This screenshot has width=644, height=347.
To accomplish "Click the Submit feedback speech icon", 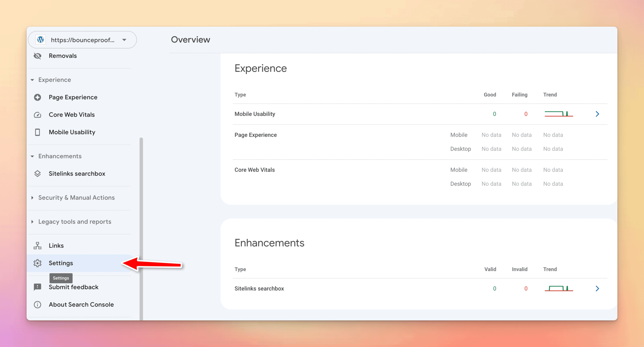I will [x=37, y=287].
